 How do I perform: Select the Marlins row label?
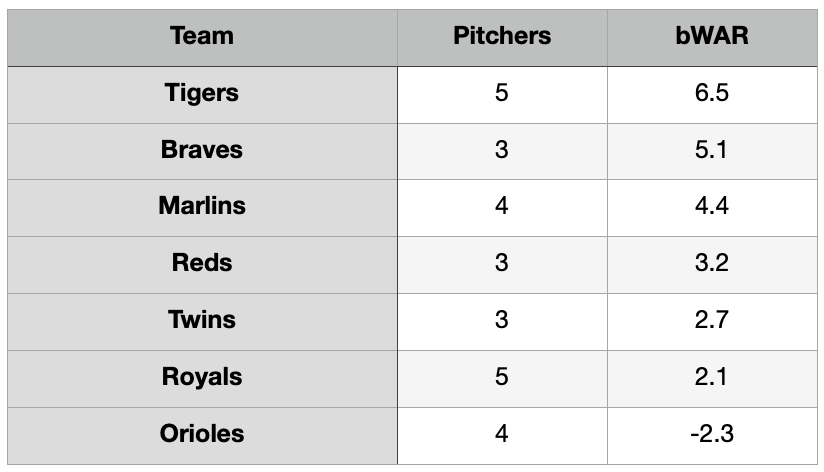(x=202, y=206)
